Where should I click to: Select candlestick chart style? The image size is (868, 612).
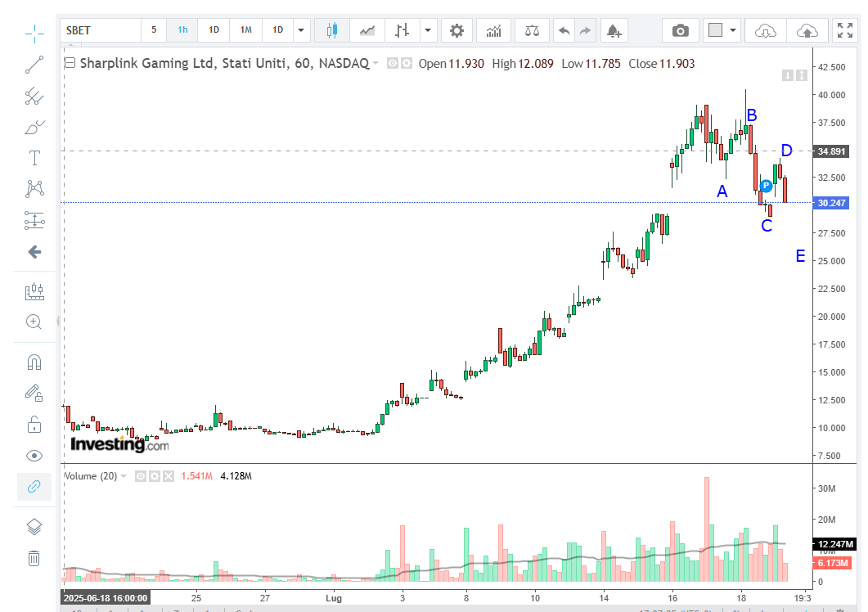tap(332, 30)
